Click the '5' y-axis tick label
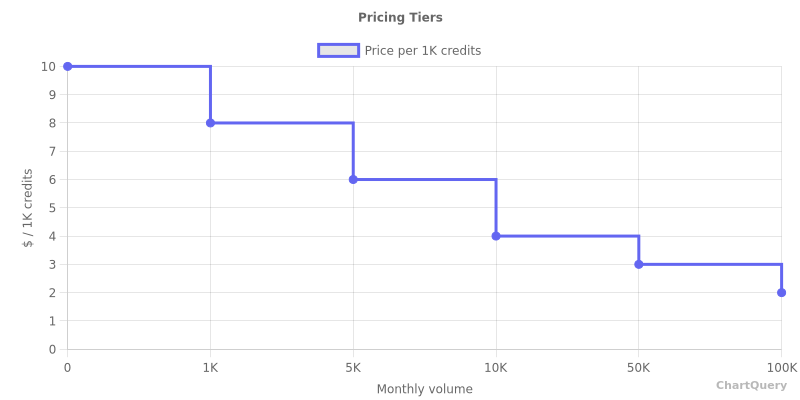Image resolution: width=800 pixels, height=400 pixels. pos(52,208)
